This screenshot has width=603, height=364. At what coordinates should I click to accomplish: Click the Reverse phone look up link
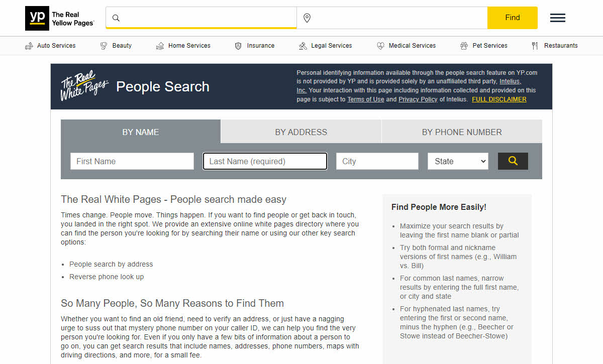[107, 277]
